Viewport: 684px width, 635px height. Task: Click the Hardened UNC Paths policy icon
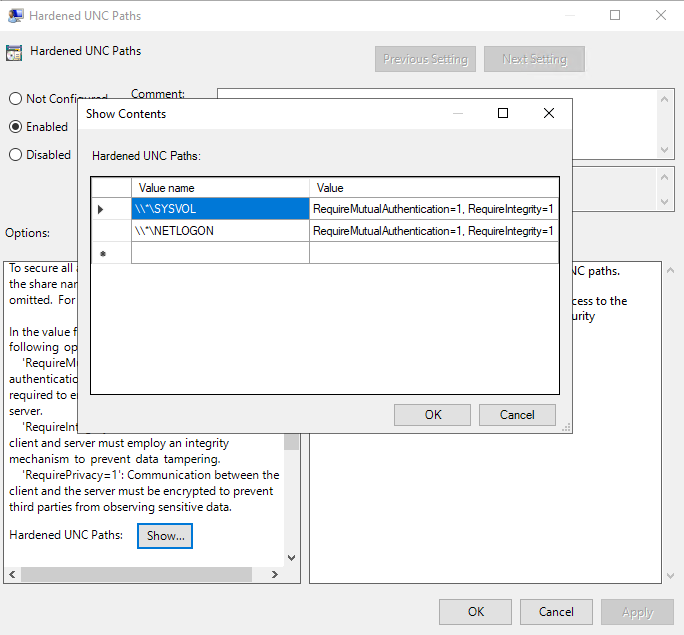14,52
